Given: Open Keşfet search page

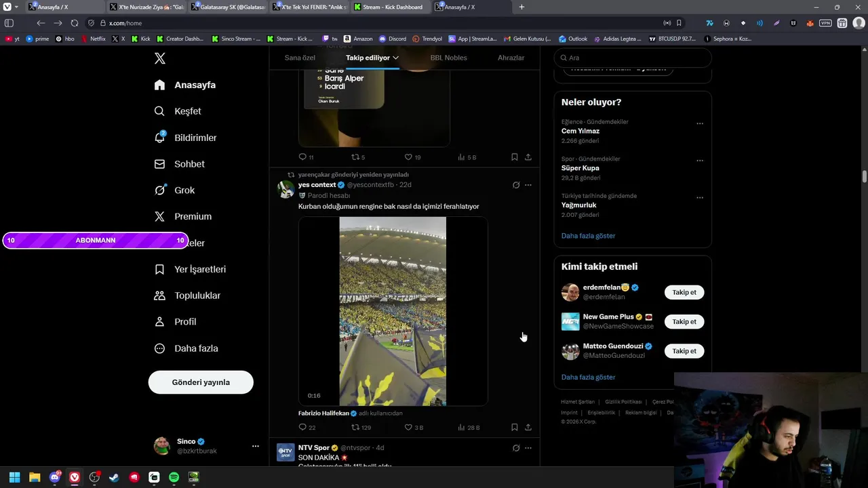Looking at the screenshot, I should 178,111.
